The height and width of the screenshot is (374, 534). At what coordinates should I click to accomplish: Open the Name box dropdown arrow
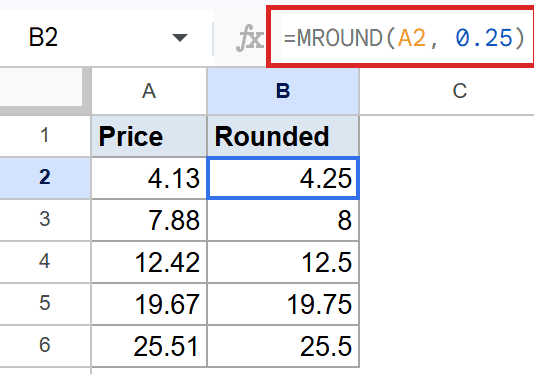[x=180, y=37]
